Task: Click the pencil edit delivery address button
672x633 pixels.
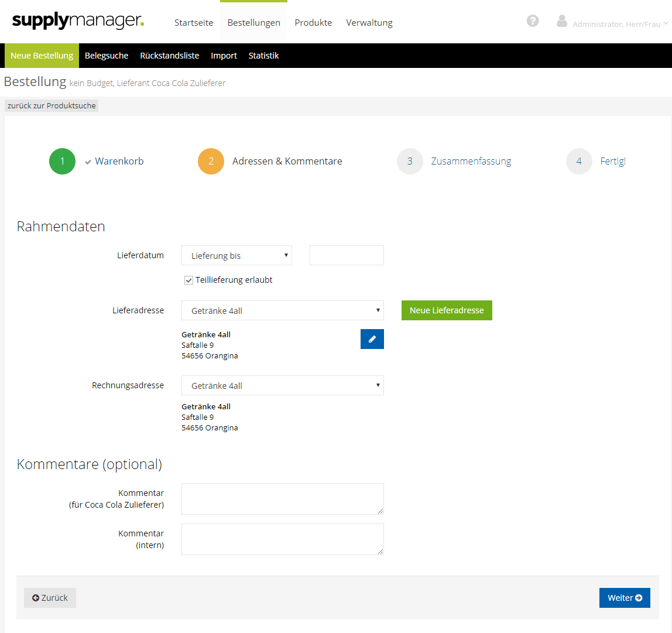Action: pos(372,339)
